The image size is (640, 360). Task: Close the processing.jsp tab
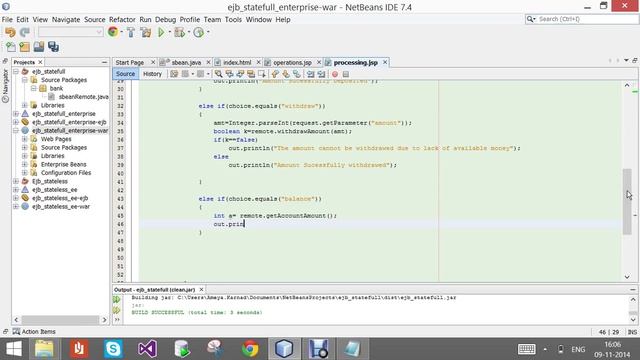coord(385,62)
